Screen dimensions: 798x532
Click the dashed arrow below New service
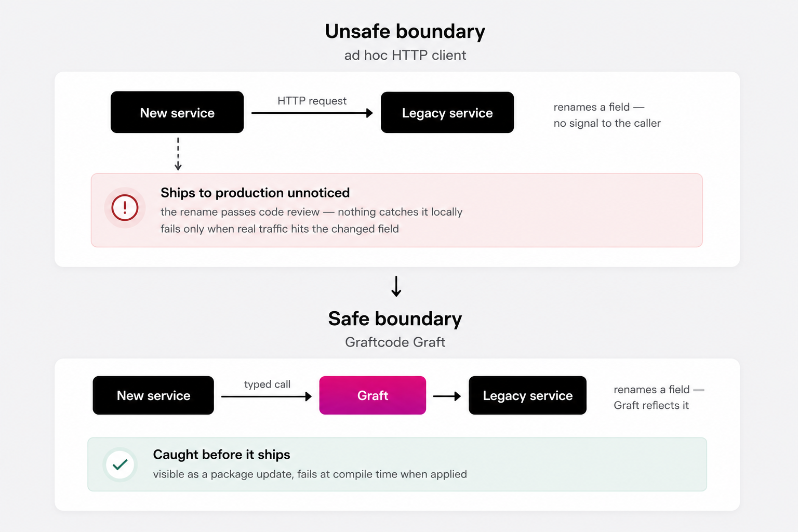coord(178,154)
